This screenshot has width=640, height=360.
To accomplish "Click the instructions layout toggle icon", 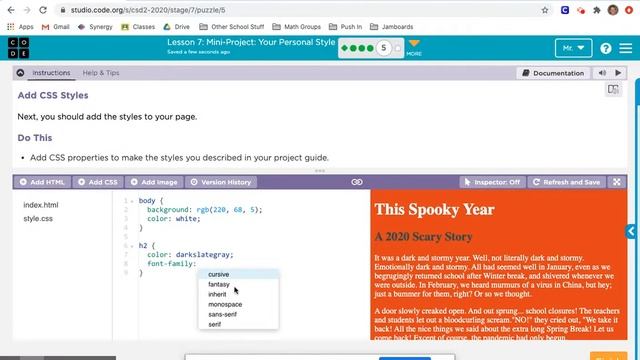I will tap(613, 89).
